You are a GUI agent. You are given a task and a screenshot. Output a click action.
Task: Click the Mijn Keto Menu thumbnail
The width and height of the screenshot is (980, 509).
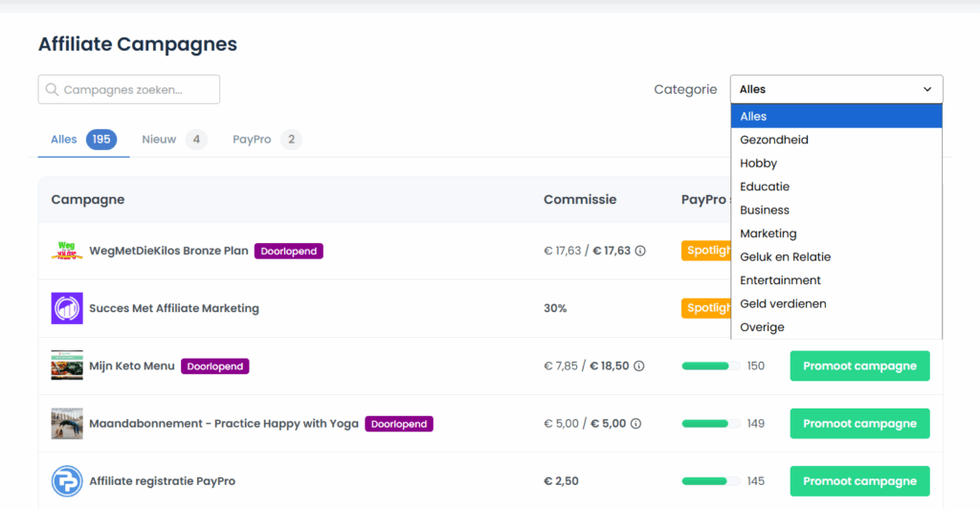point(67,365)
